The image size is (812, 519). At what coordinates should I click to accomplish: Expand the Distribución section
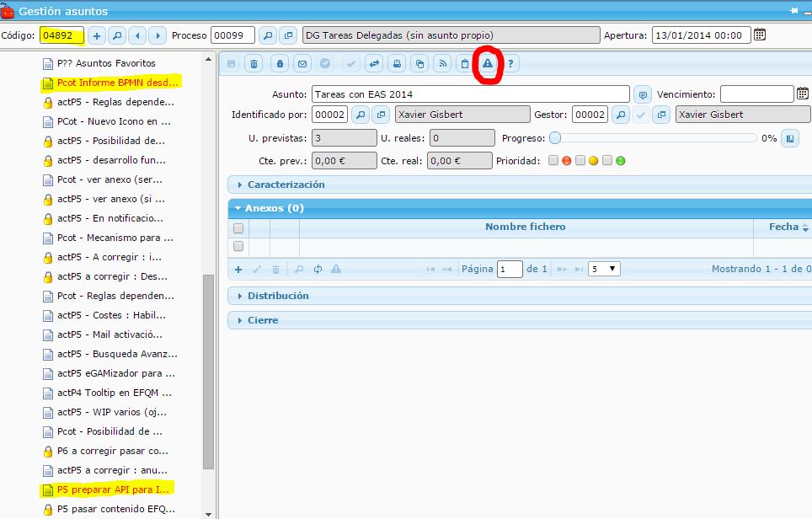click(278, 296)
